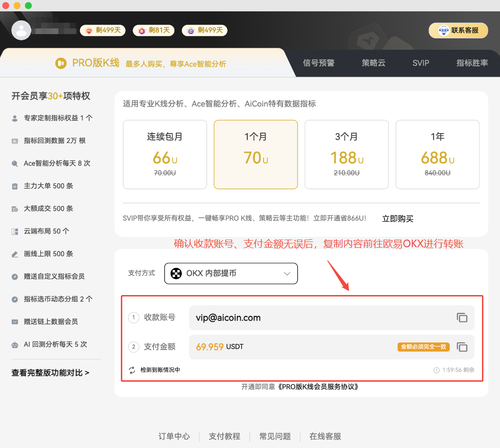500x448 pixels.
Task: Click the 指标 badge showing 剩81天
Action: [154, 30]
